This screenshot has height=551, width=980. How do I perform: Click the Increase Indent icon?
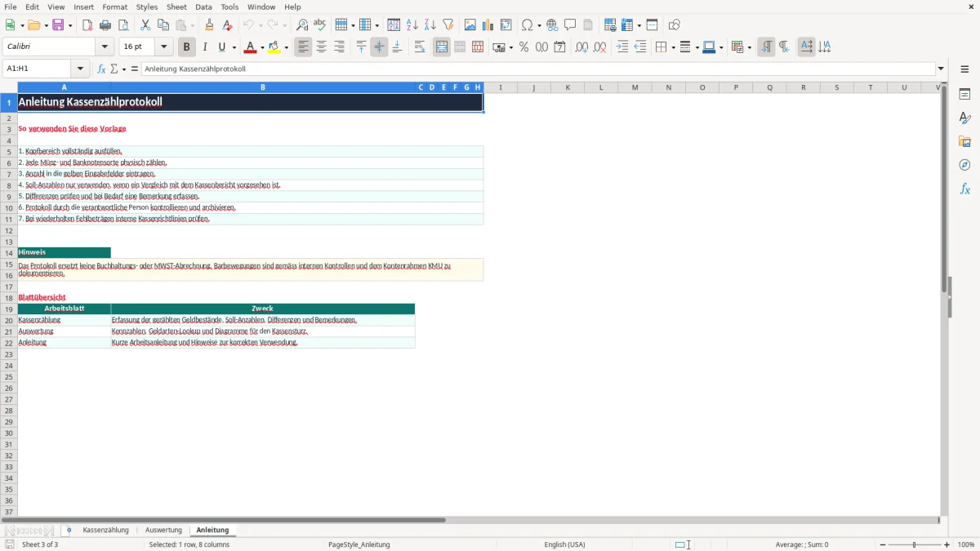pyautogui.click(x=622, y=47)
